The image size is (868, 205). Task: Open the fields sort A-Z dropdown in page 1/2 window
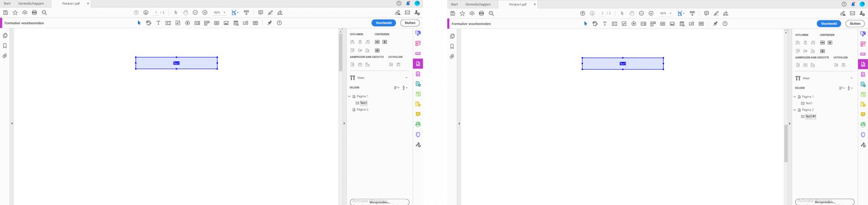pyautogui.click(x=405, y=88)
